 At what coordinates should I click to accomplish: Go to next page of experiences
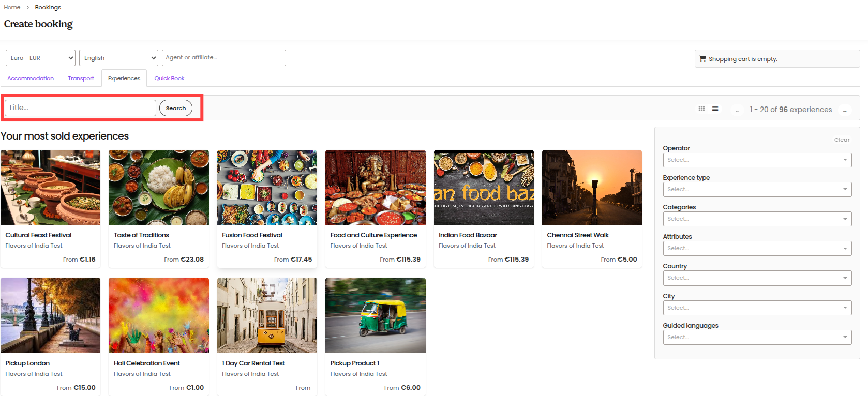[845, 110]
